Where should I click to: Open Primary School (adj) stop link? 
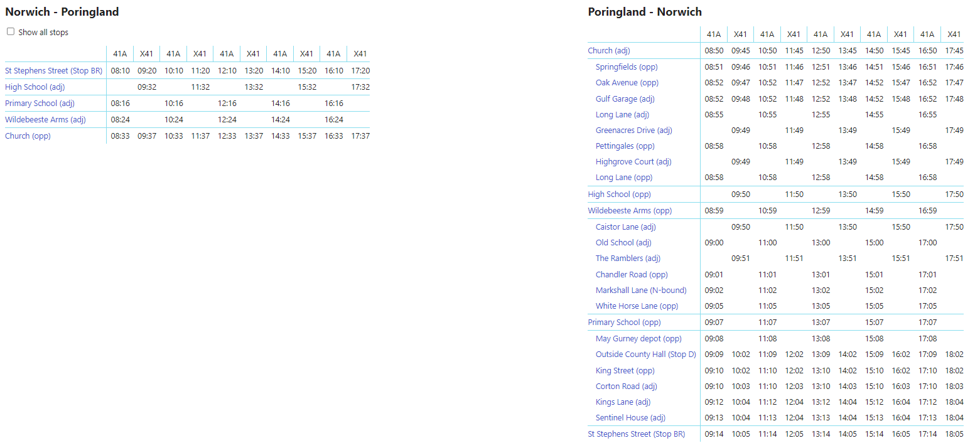40,104
